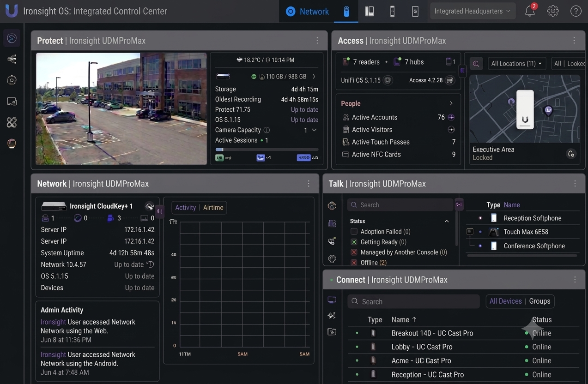The width and height of the screenshot is (588, 384).
Task: Select the Airtime chart tab
Action: coord(213,208)
